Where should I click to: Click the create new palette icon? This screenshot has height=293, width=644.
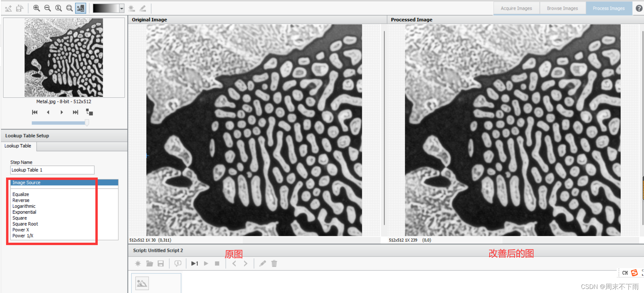(x=132, y=8)
